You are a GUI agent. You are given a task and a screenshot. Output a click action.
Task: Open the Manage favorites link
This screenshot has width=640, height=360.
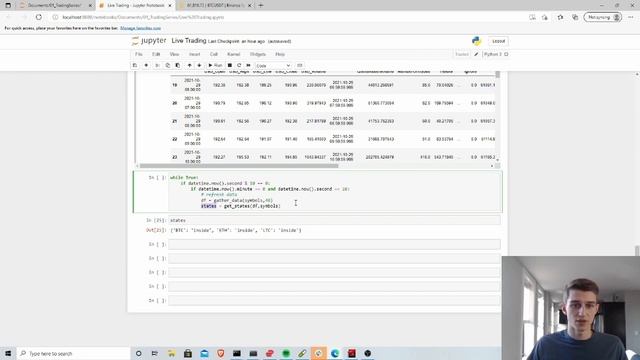coord(140,28)
